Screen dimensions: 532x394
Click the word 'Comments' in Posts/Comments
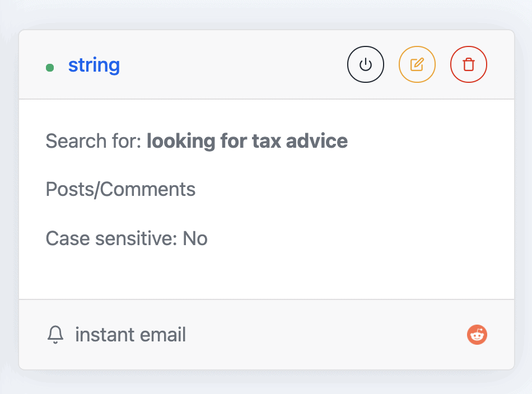[148, 189]
